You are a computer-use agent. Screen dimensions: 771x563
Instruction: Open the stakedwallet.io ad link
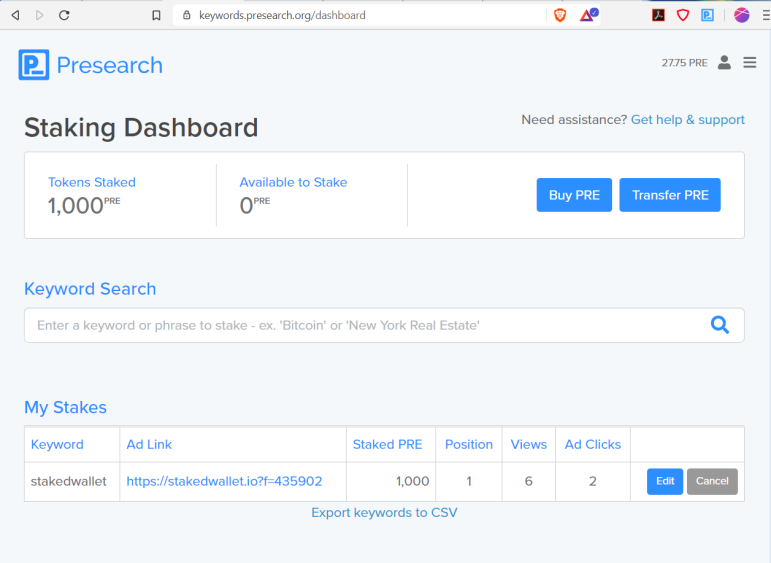(224, 481)
